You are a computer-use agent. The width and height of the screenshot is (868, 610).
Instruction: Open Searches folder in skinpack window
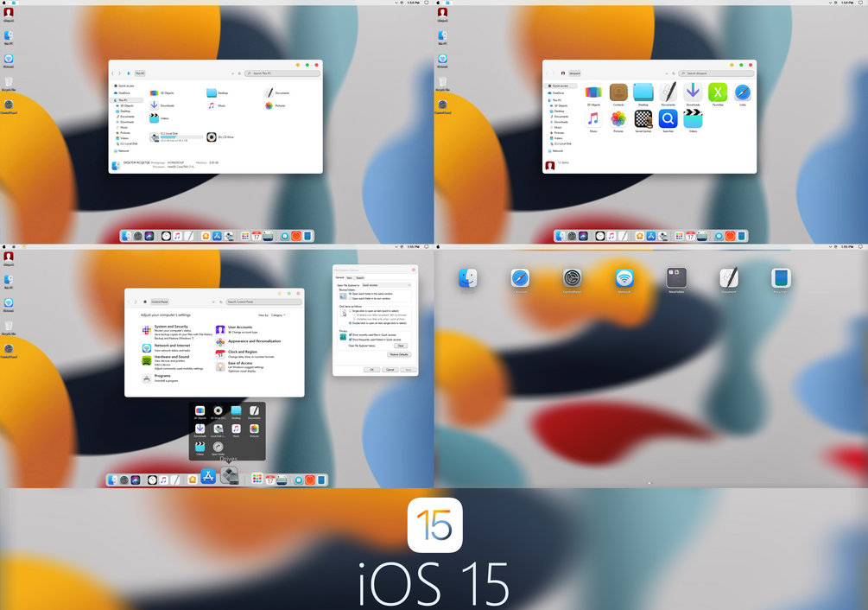click(x=668, y=118)
